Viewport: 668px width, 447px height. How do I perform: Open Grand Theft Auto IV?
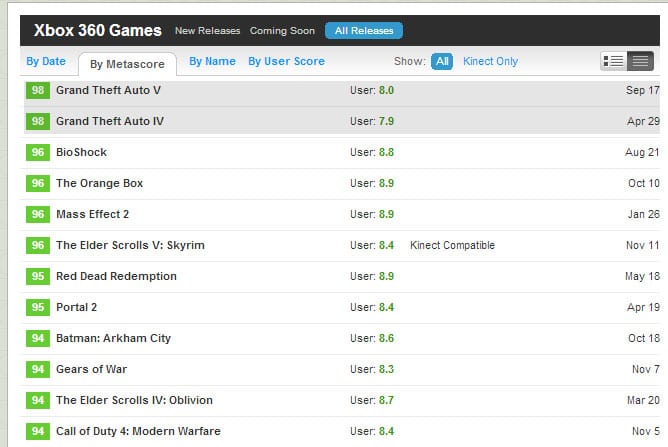pos(110,121)
